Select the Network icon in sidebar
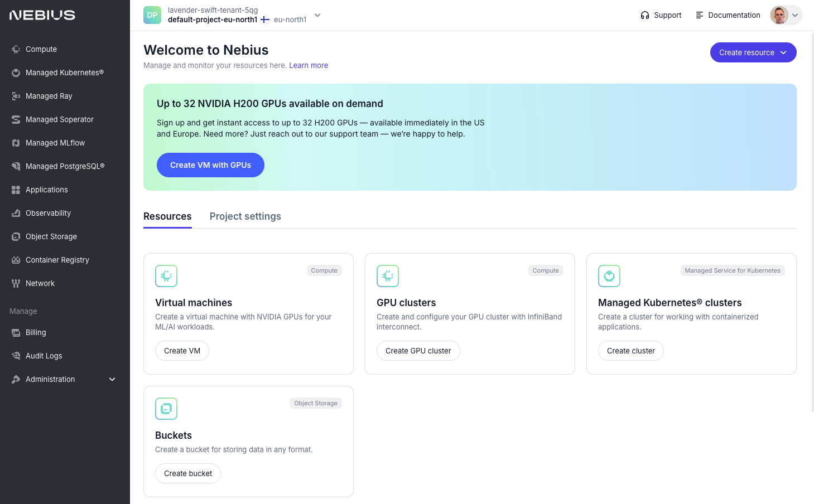This screenshot has height=504, width=814. (16, 283)
